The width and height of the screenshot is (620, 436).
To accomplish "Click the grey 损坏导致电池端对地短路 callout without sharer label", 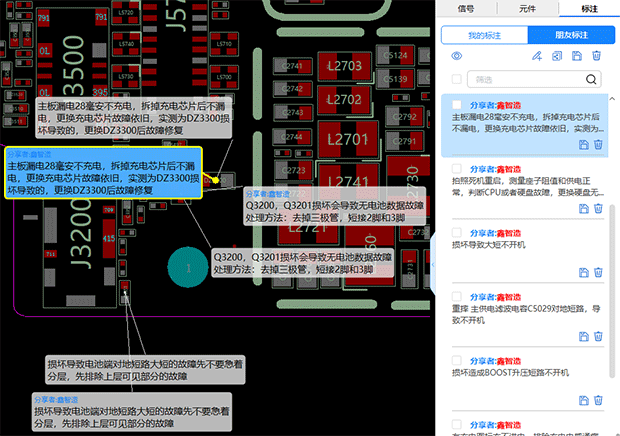I will point(145,370).
